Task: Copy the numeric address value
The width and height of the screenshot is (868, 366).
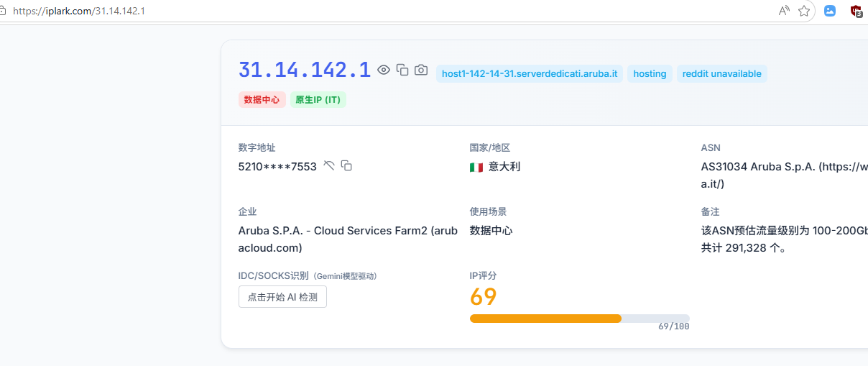Action: point(346,166)
